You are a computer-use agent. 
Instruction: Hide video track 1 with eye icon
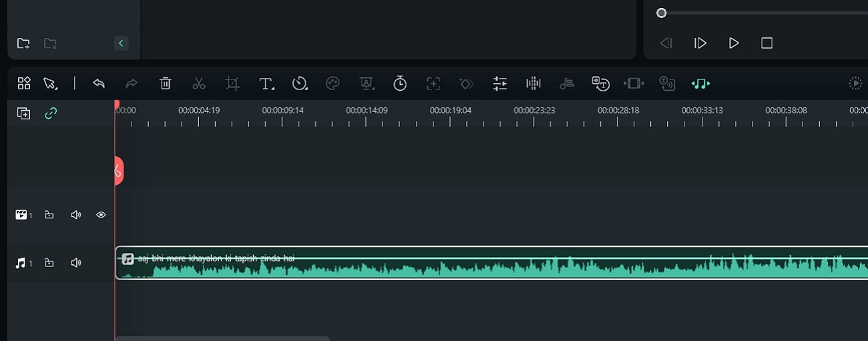tap(101, 215)
